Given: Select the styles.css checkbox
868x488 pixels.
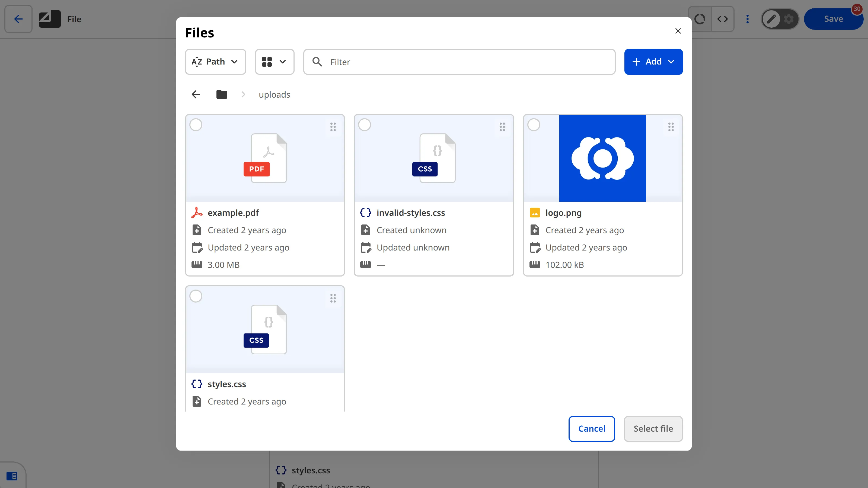Looking at the screenshot, I should 196,296.
